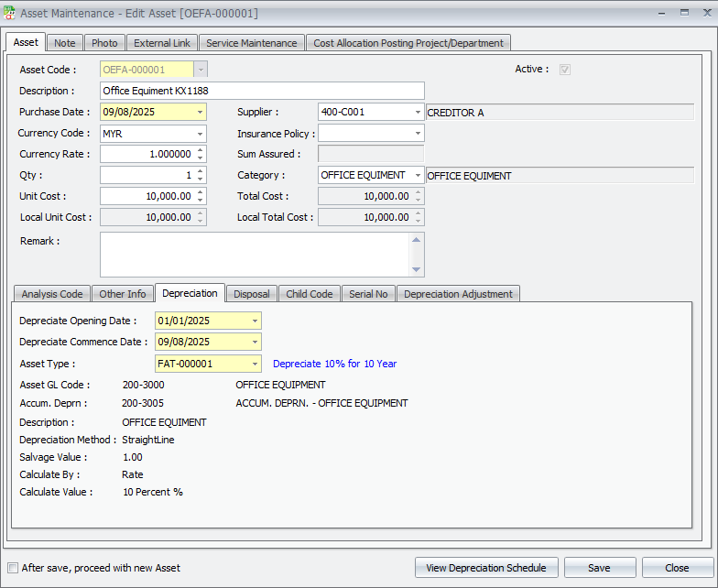
Task: Select the Asset tab
Action: pyautogui.click(x=26, y=42)
